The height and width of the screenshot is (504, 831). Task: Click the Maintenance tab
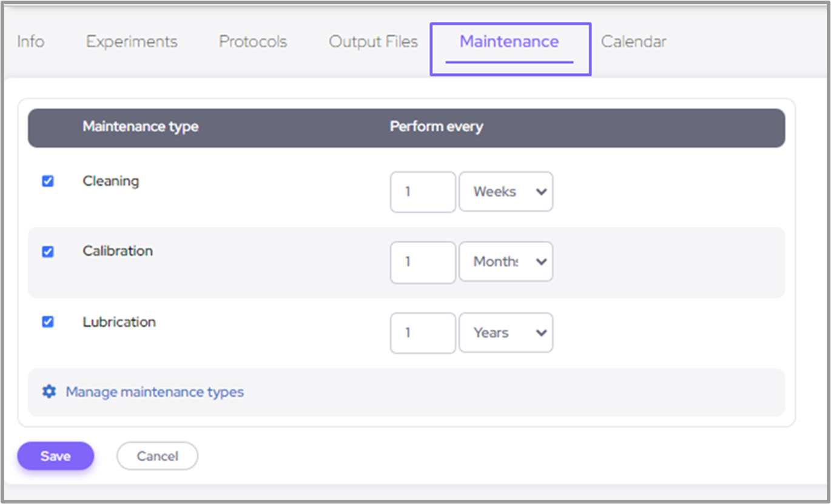tap(509, 42)
